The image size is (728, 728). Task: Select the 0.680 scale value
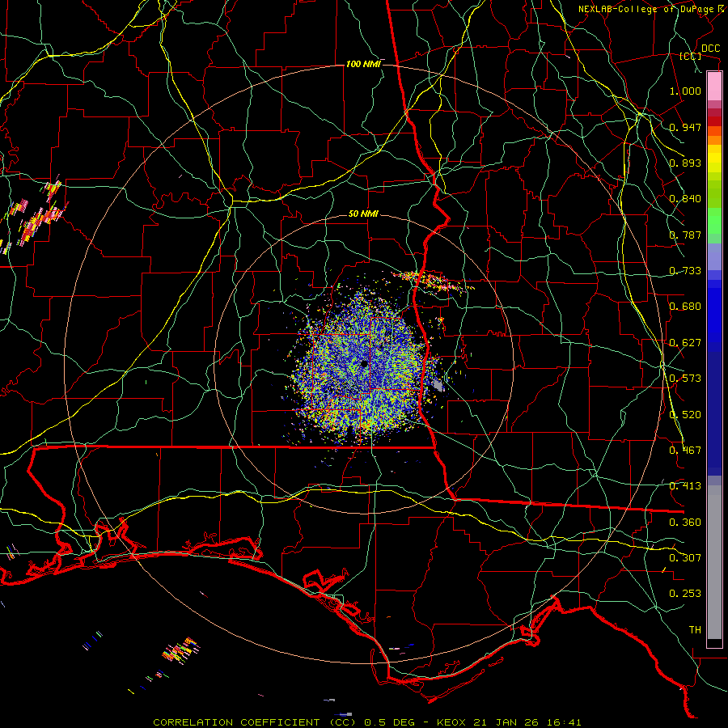(x=685, y=307)
